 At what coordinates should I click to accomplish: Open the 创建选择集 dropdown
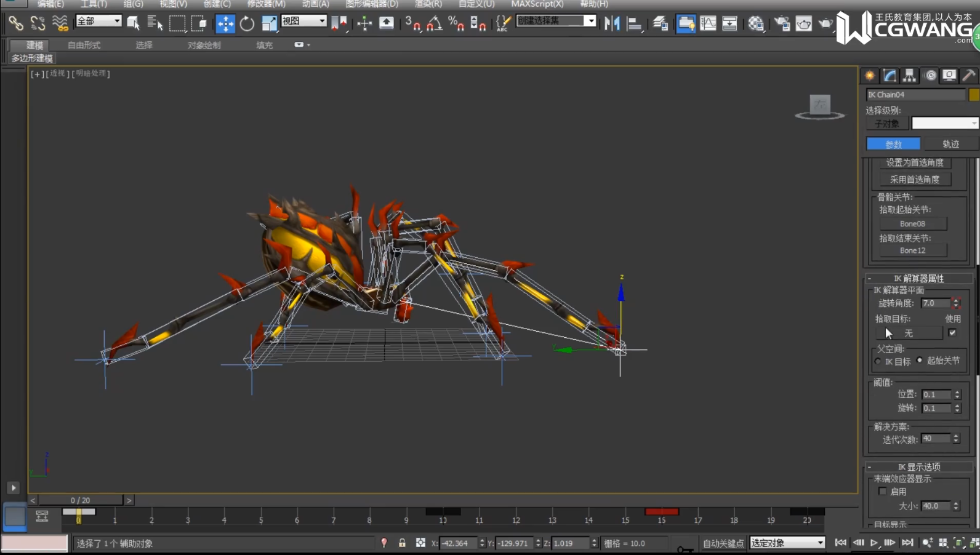pos(556,21)
